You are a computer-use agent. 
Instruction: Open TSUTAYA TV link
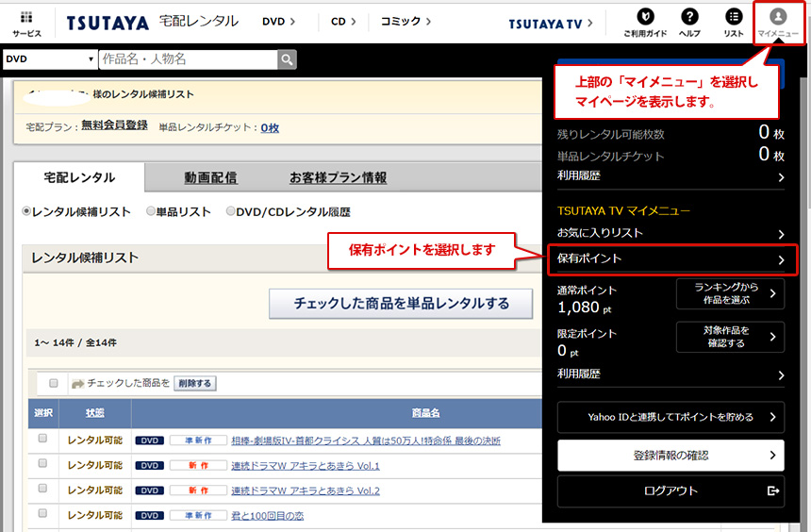pos(551,24)
